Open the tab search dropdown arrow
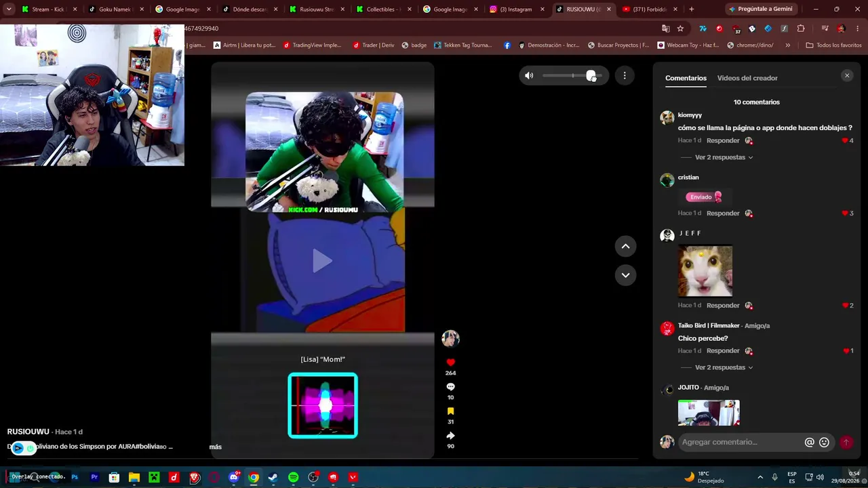The image size is (868, 488). click(x=9, y=9)
